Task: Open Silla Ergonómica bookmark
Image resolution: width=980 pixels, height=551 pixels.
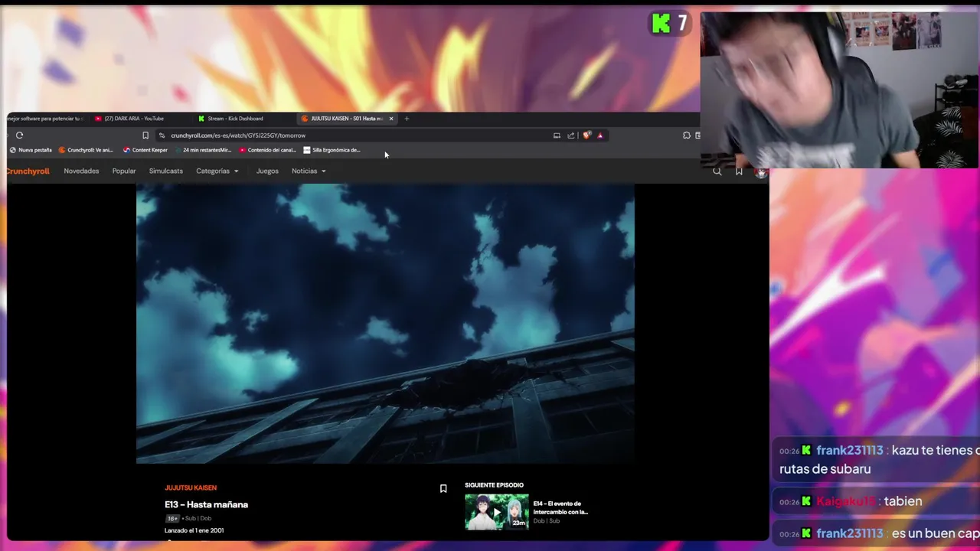Action: coord(332,150)
